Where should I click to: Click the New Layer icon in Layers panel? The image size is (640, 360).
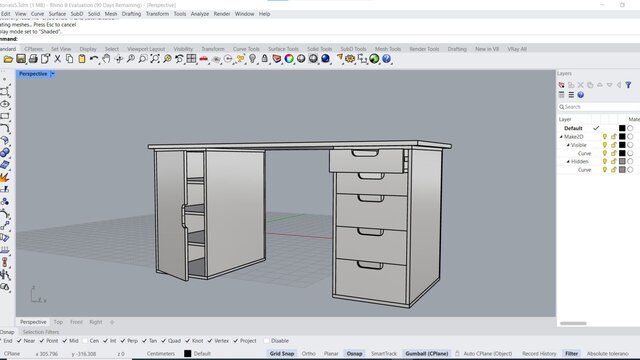coord(562,85)
